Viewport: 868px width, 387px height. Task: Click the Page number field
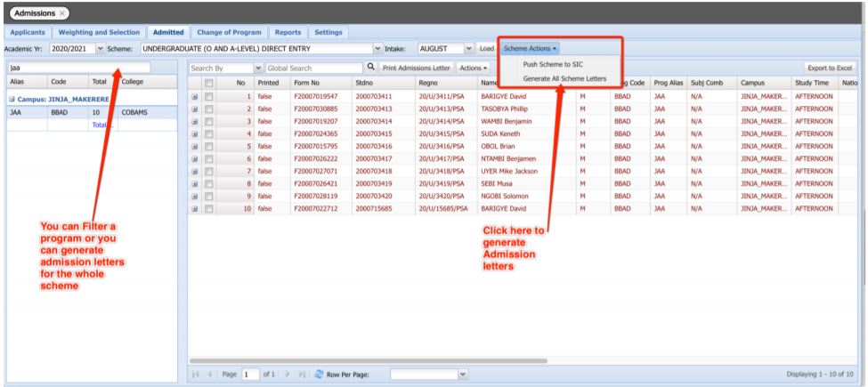click(249, 375)
